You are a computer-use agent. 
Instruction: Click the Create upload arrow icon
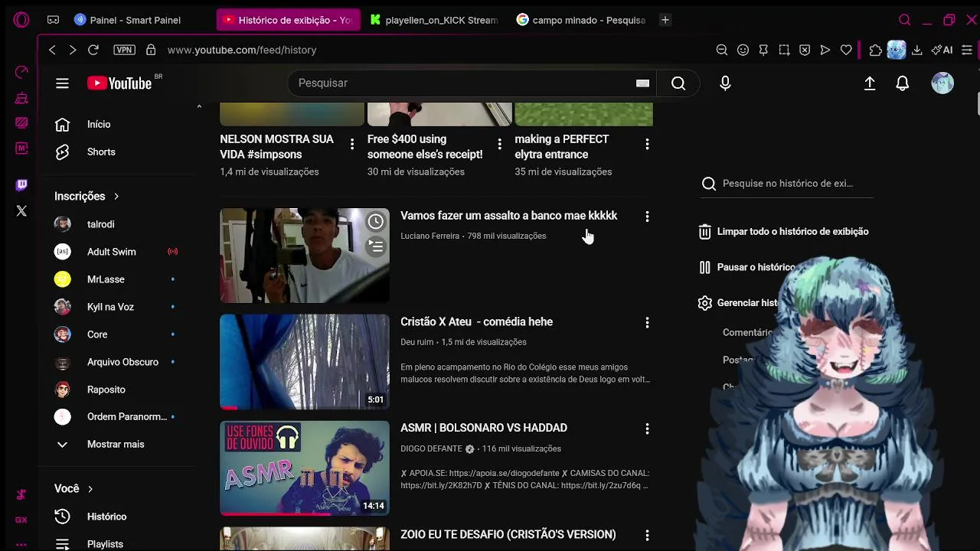[x=870, y=83]
